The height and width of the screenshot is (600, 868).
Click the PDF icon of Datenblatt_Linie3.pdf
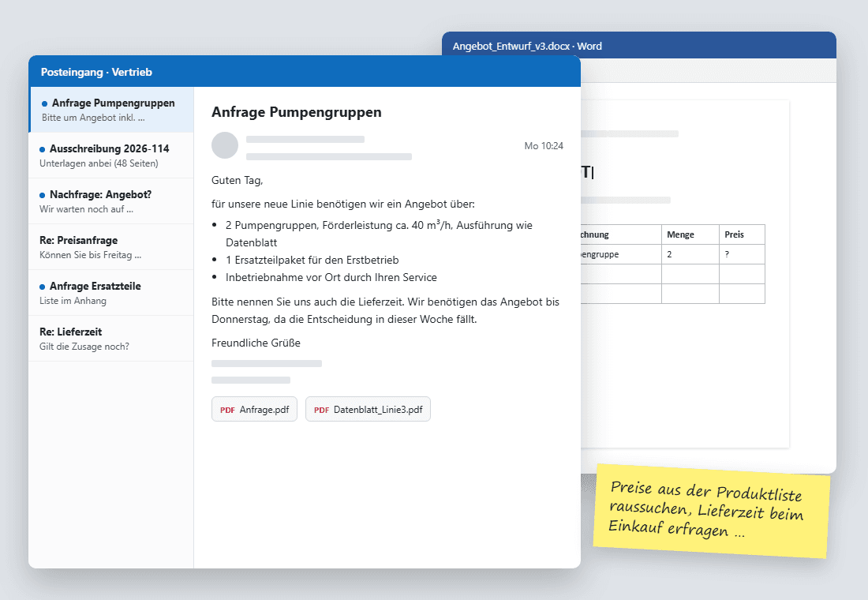pyautogui.click(x=322, y=410)
